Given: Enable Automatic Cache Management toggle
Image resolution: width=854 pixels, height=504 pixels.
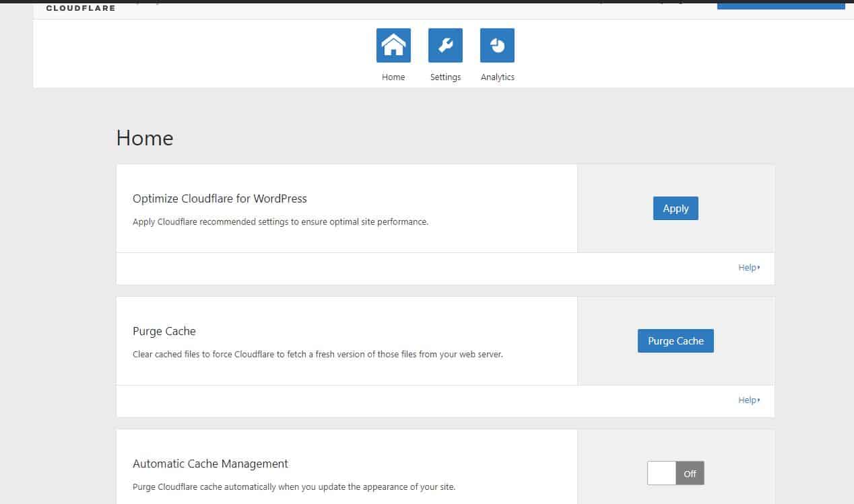Looking at the screenshot, I should [676, 473].
